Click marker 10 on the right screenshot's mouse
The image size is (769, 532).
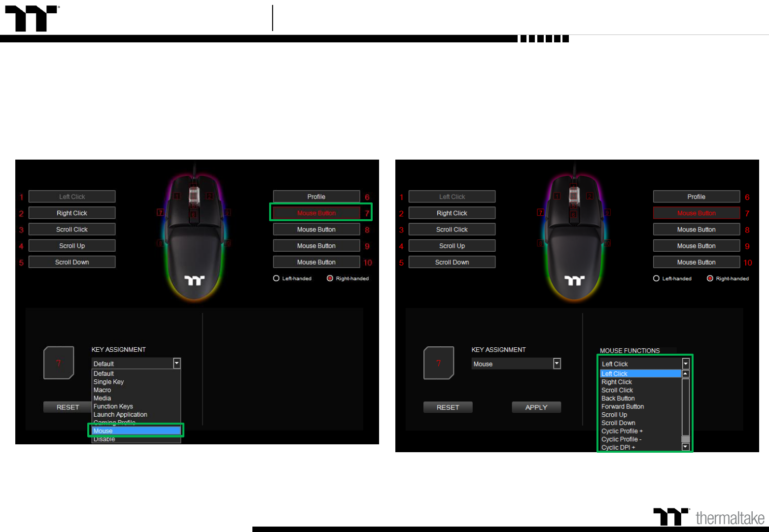[608, 243]
